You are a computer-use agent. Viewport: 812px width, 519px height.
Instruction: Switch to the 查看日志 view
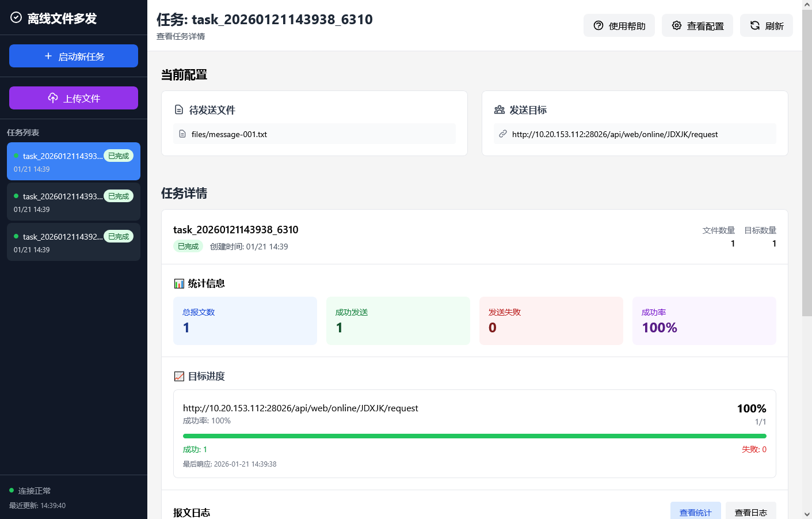751,511
